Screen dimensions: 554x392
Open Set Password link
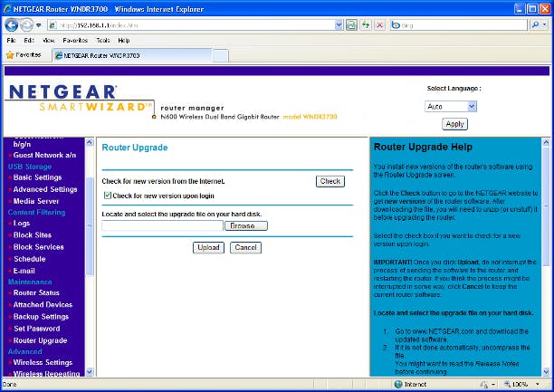pyautogui.click(x=37, y=329)
